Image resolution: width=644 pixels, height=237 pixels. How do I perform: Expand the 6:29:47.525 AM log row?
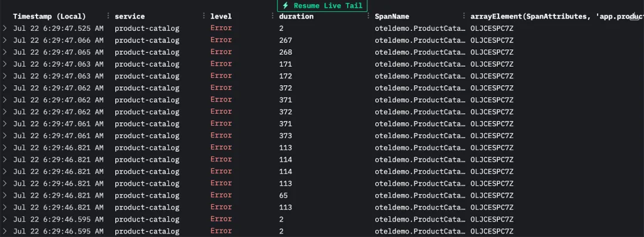(x=5, y=29)
